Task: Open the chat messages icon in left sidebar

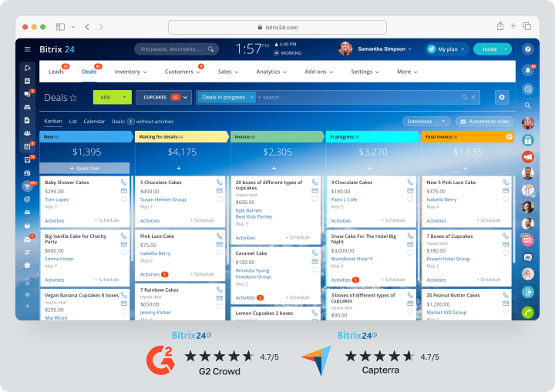Action: coord(27,94)
